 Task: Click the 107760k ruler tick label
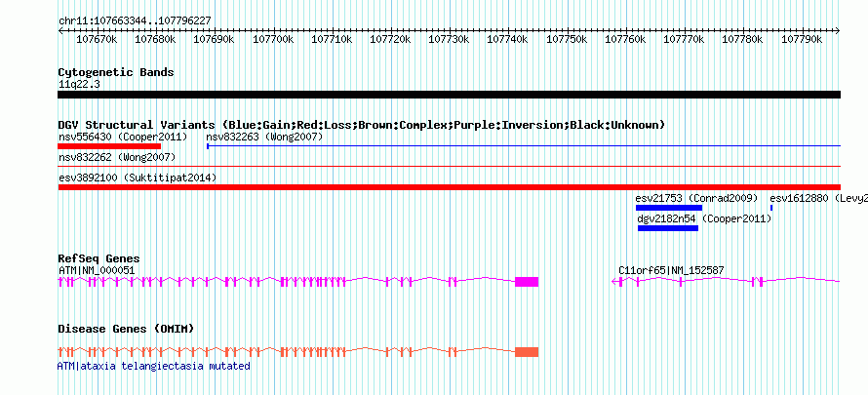(625, 39)
